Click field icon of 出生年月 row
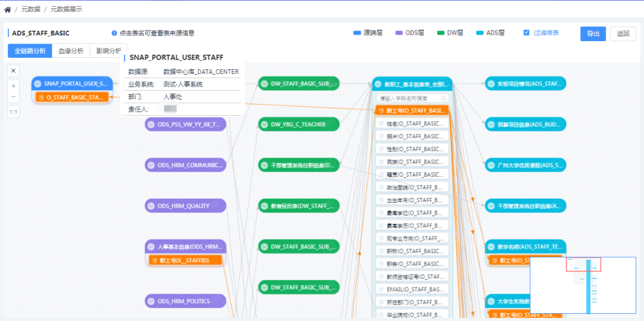This screenshot has height=321, width=644. click(x=382, y=200)
